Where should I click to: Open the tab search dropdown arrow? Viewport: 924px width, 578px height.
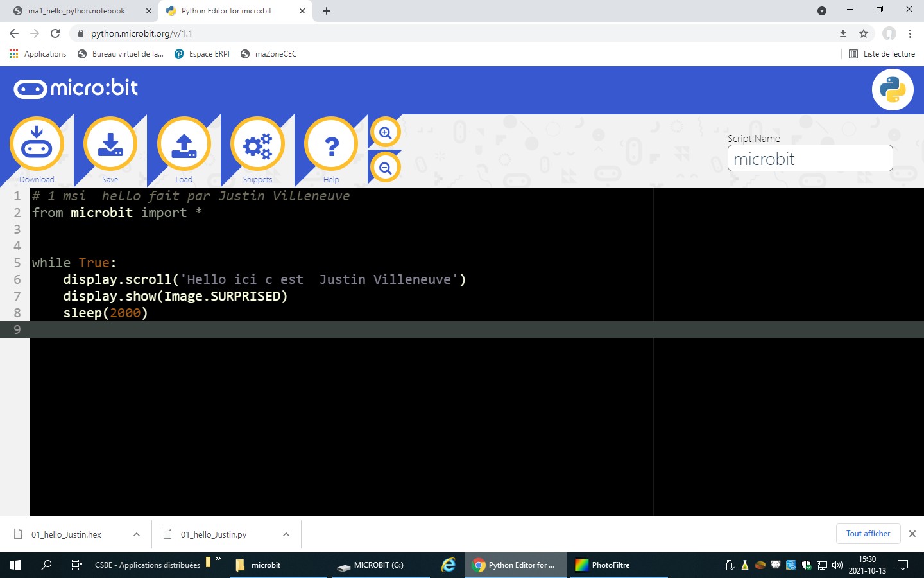822,11
